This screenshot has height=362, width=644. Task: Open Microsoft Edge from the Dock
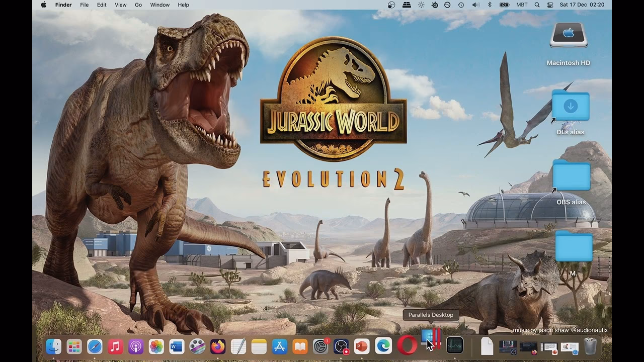tap(384, 345)
